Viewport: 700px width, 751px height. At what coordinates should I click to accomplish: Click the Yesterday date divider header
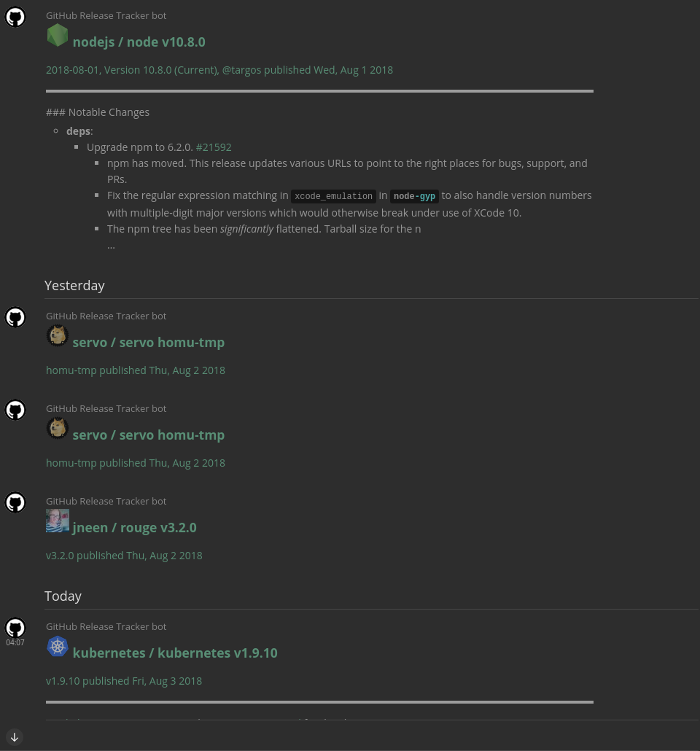[x=74, y=285]
